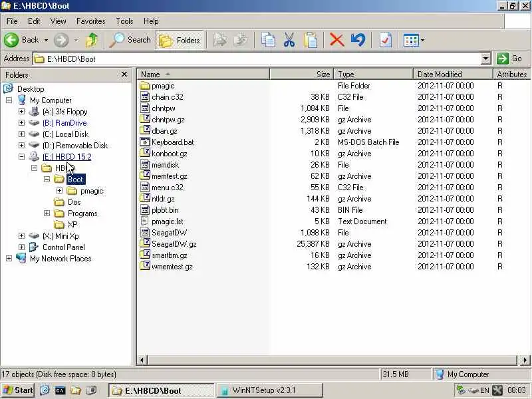Open the Start menu
Screen dimensions: 532x399
(18, 390)
